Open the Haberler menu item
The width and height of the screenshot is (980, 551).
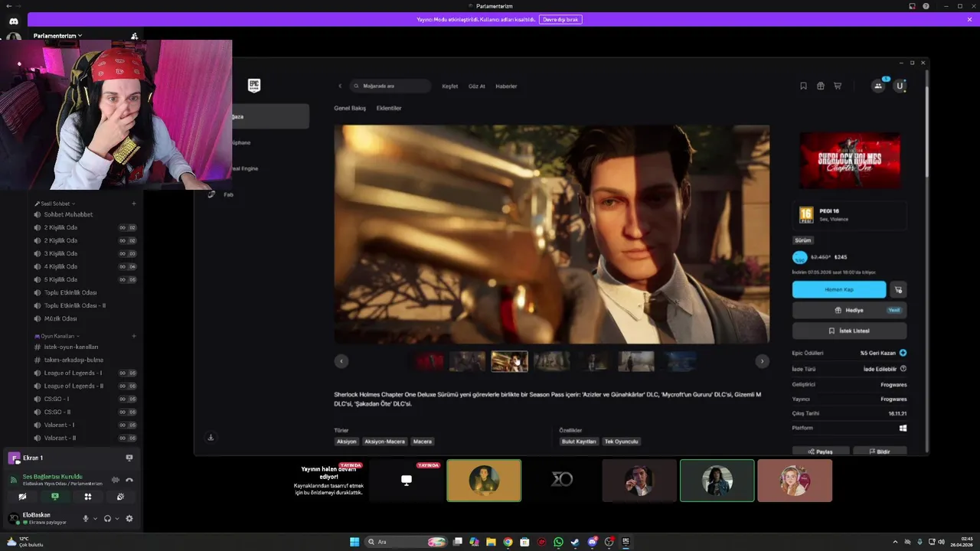[506, 86]
